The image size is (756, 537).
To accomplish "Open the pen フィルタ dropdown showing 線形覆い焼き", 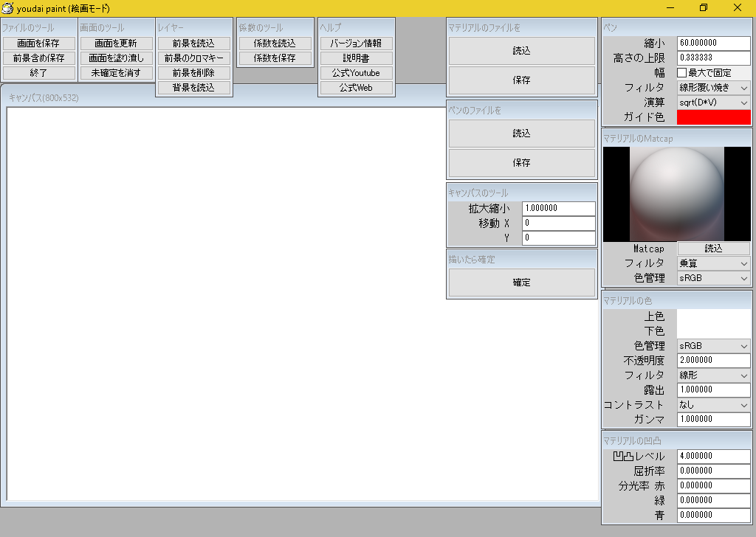I will pyautogui.click(x=713, y=88).
